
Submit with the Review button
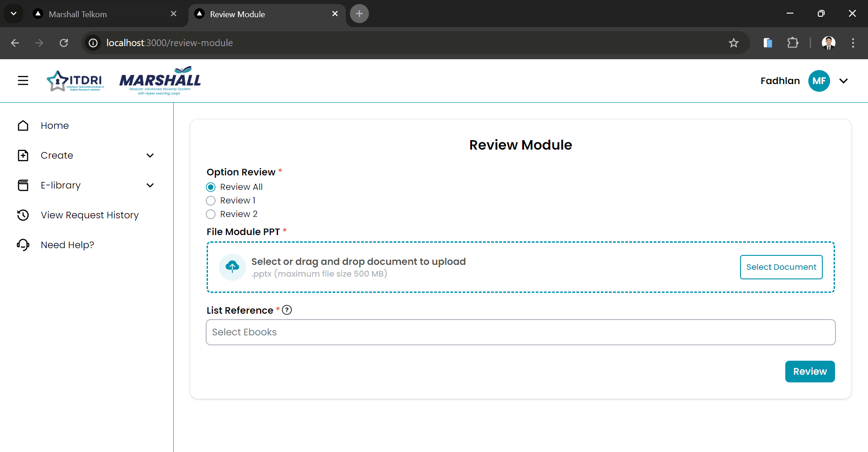[810, 372]
